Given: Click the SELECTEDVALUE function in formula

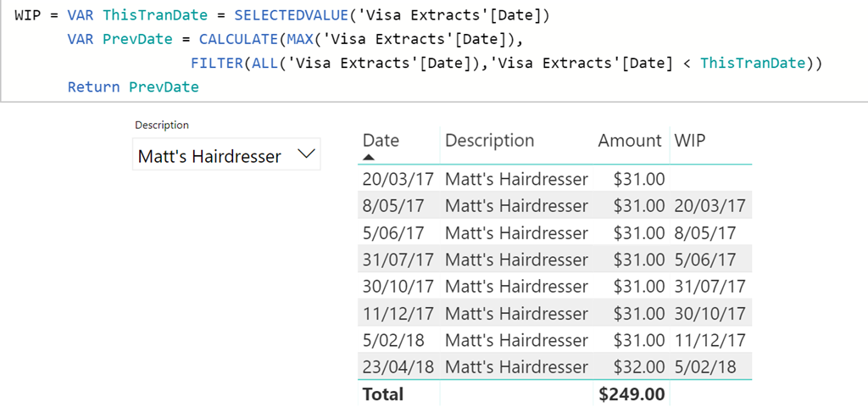Looking at the screenshot, I should [256, 16].
